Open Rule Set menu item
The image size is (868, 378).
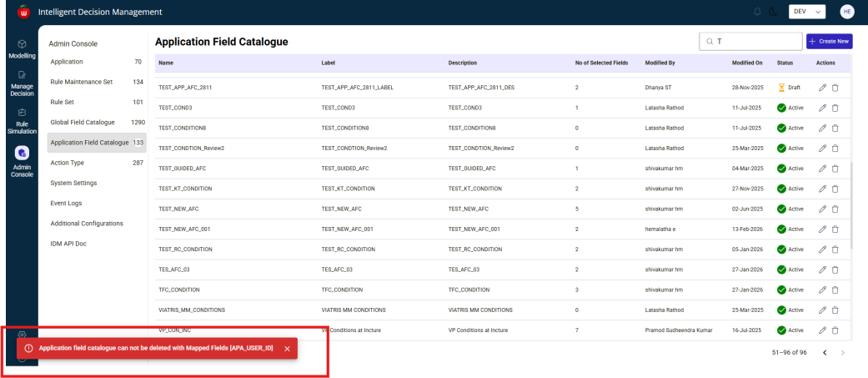96,102
